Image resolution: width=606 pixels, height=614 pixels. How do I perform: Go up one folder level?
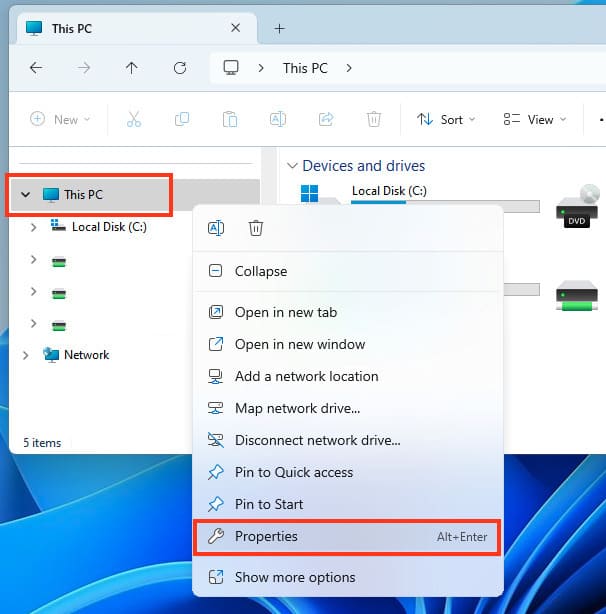coord(132,68)
